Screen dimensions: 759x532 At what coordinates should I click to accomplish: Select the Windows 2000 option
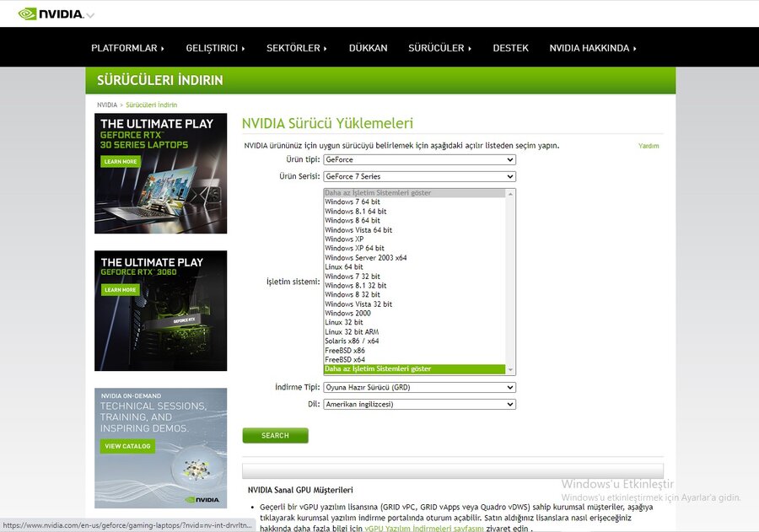coord(414,313)
